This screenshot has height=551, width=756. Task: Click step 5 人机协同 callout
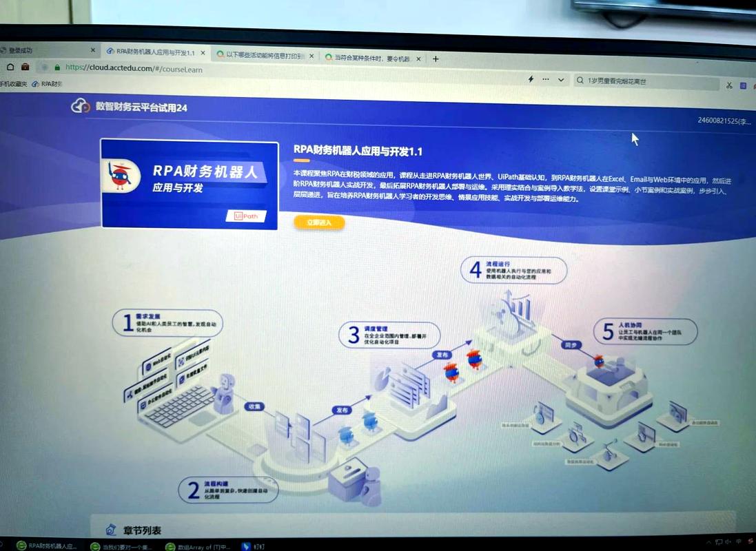pyautogui.click(x=645, y=331)
